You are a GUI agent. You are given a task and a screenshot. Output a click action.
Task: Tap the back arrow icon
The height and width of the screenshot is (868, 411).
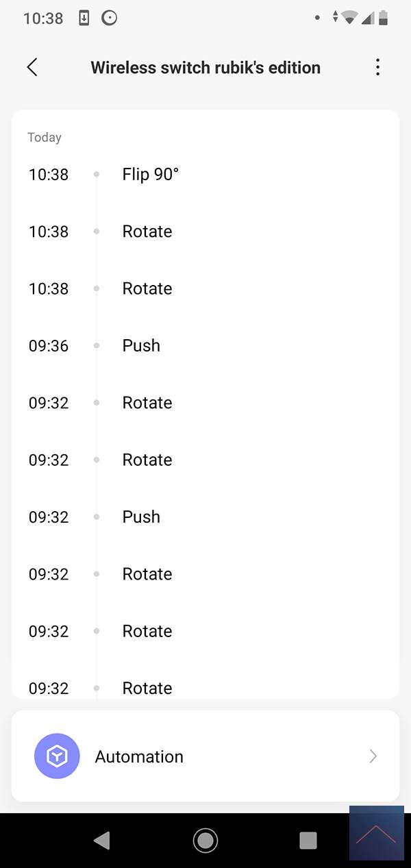[x=32, y=67]
